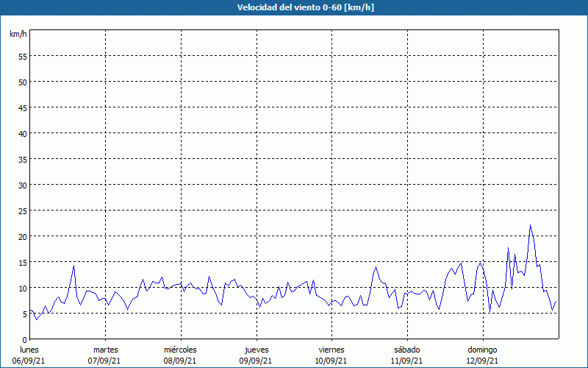The image size is (588, 368).
Task: Click the '0' y-axis value
Action: point(25,340)
